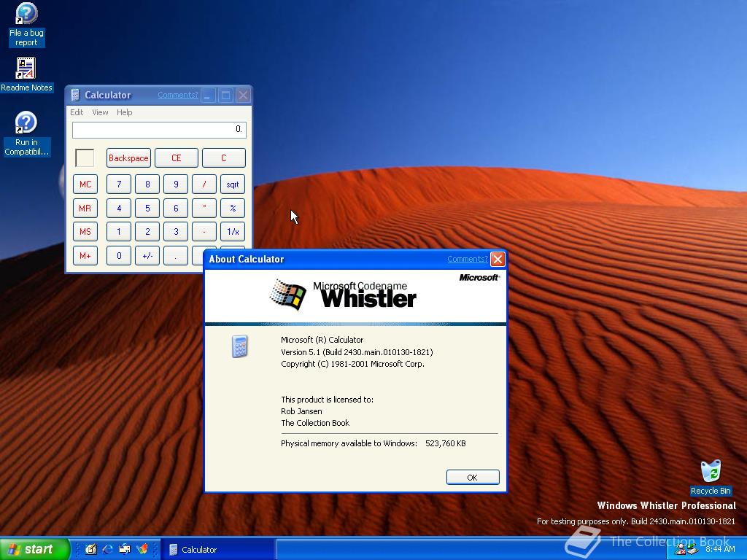Click digit 7 on the Calculator
747x560 pixels.
(x=119, y=184)
